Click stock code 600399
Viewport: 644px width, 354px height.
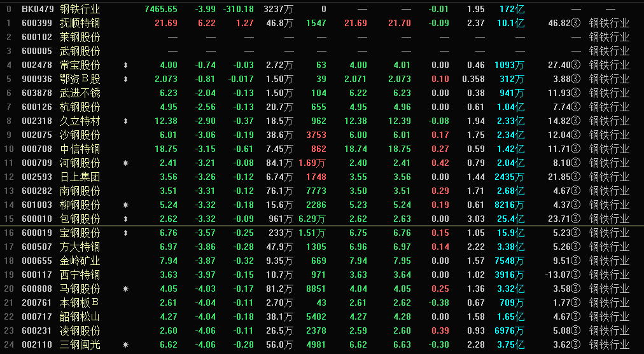pyautogui.click(x=37, y=23)
